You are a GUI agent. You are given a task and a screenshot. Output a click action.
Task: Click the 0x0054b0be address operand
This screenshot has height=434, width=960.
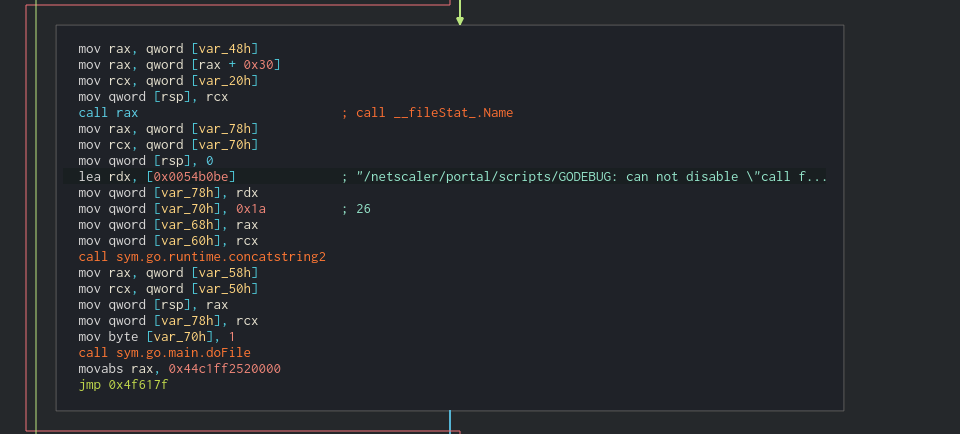pyautogui.click(x=191, y=176)
